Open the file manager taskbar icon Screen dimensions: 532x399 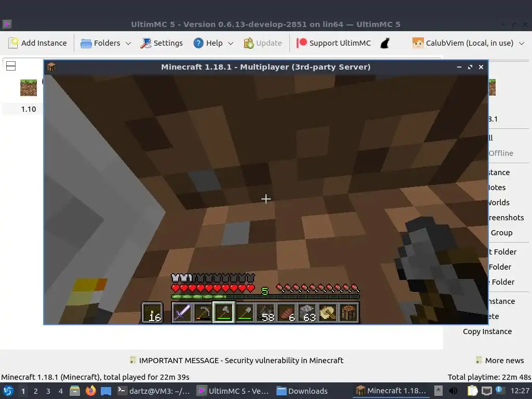75,391
